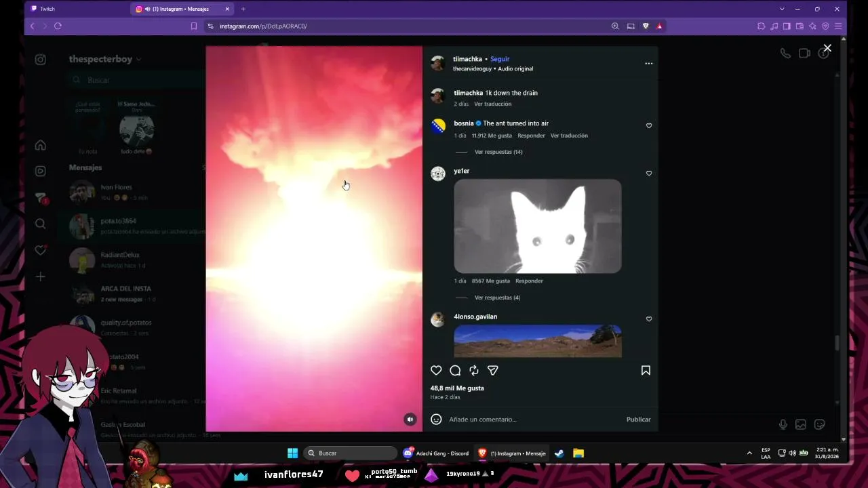Open the browser hamburger main menu

tap(838, 26)
